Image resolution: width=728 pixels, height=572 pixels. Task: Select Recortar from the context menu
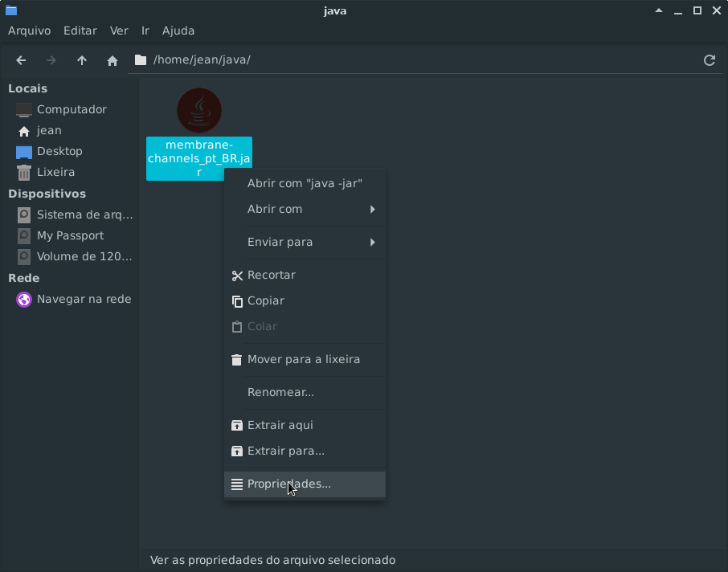coord(272,275)
